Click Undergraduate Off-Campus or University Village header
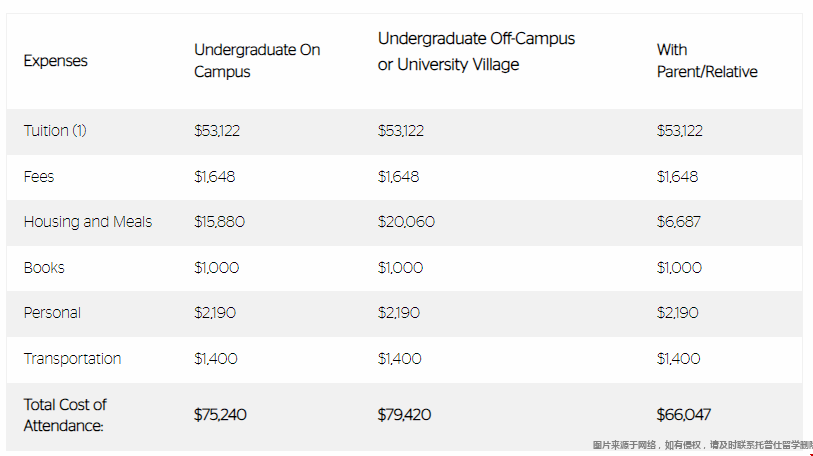Image resolution: width=813 pixels, height=456 pixels. click(476, 51)
